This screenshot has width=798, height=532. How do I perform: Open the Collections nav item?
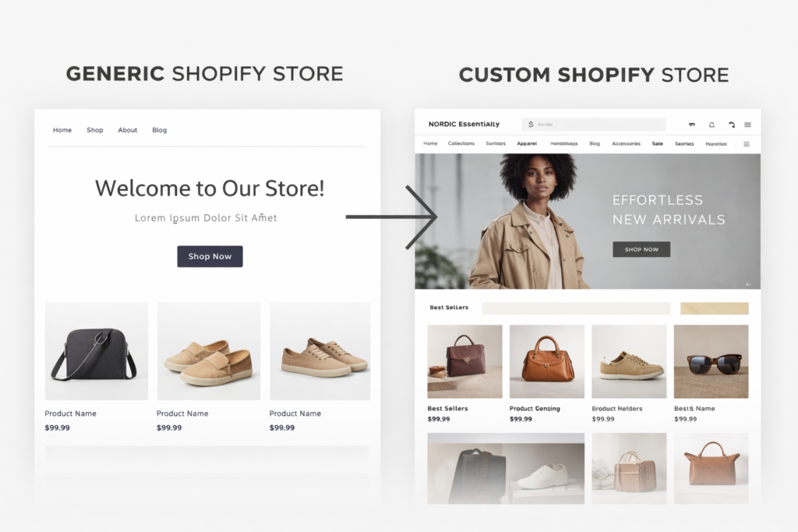click(x=461, y=143)
